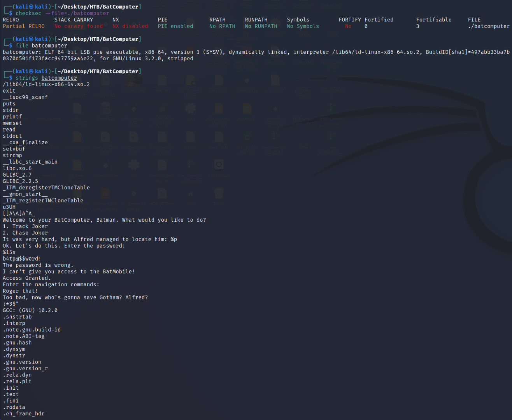Click the 'Partial RELRO' checksec result
The image size is (512, 420).
coord(24,26)
